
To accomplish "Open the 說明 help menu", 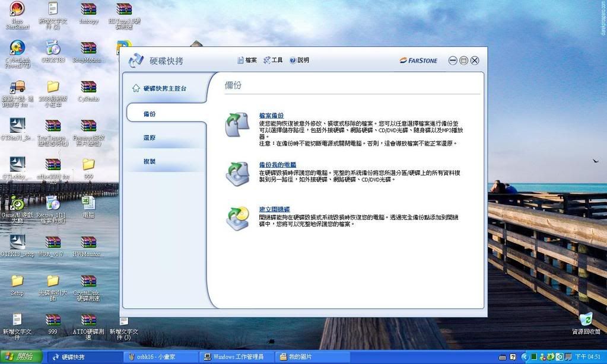I will click(299, 60).
